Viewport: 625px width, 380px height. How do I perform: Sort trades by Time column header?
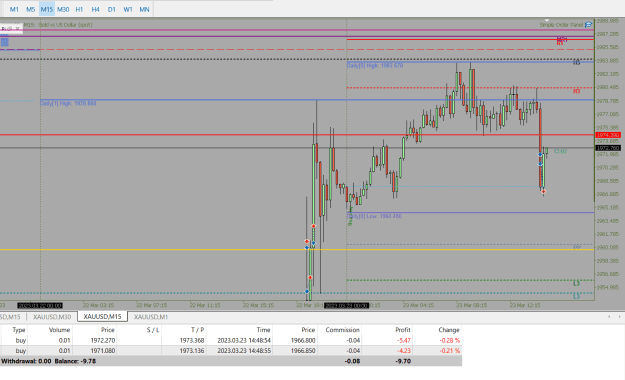239,330
